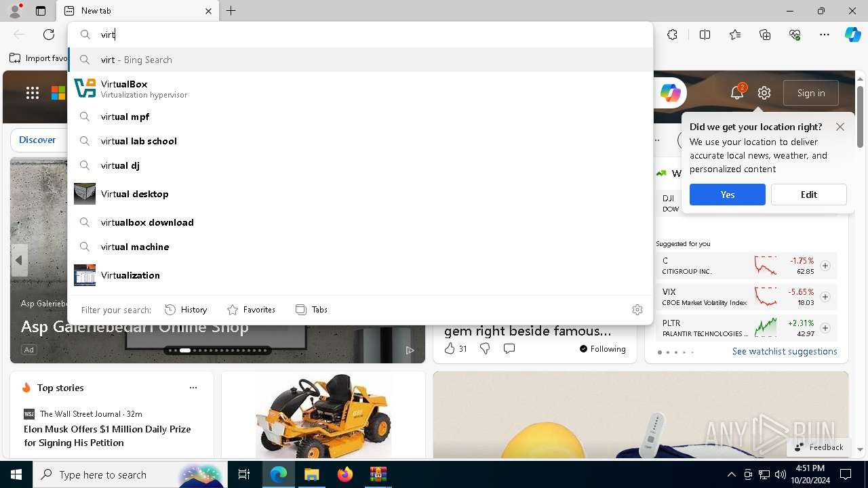Close the location prompt
This screenshot has width=868, height=488.
click(x=840, y=127)
